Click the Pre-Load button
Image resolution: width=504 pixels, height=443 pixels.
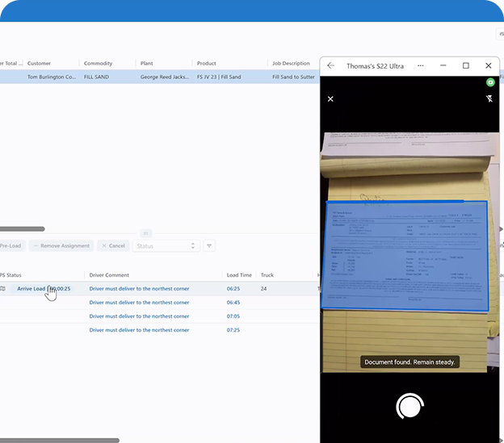point(11,246)
